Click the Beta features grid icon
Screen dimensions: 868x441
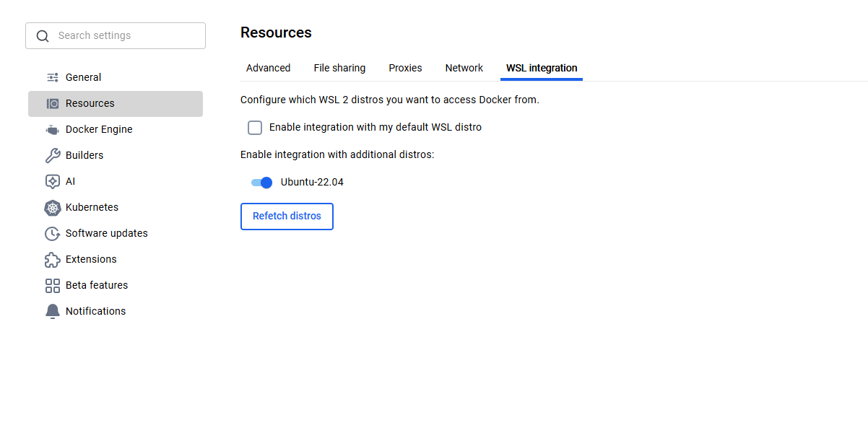(53, 285)
